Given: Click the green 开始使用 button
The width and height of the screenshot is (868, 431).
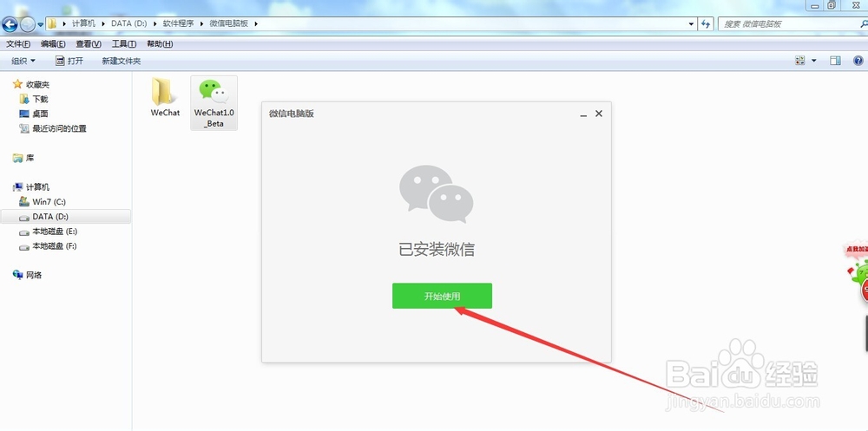Looking at the screenshot, I should point(442,296).
